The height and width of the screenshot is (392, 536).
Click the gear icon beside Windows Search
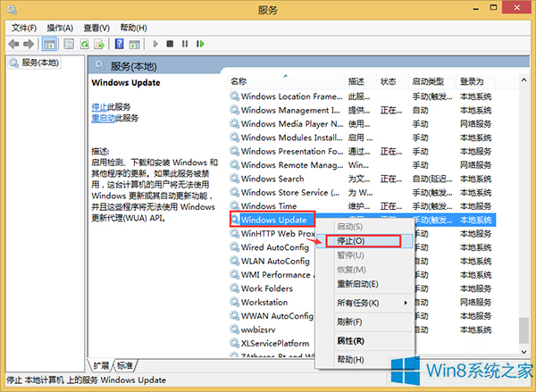[234, 179]
